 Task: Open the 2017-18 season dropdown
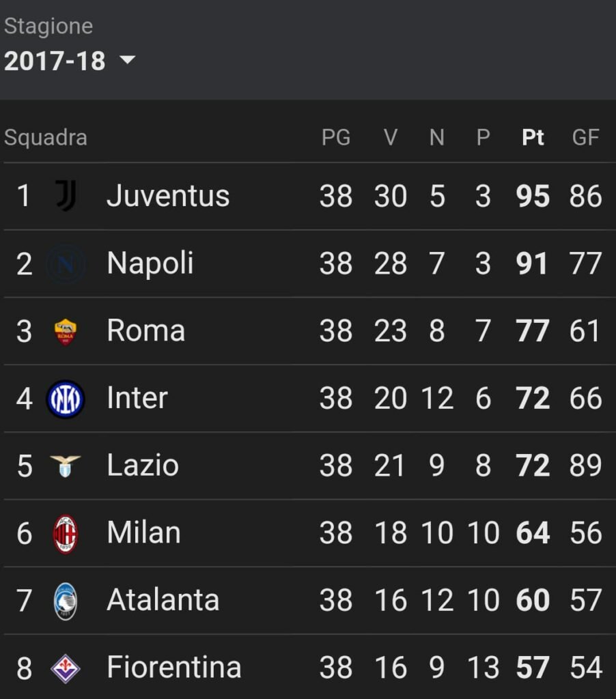(70, 60)
